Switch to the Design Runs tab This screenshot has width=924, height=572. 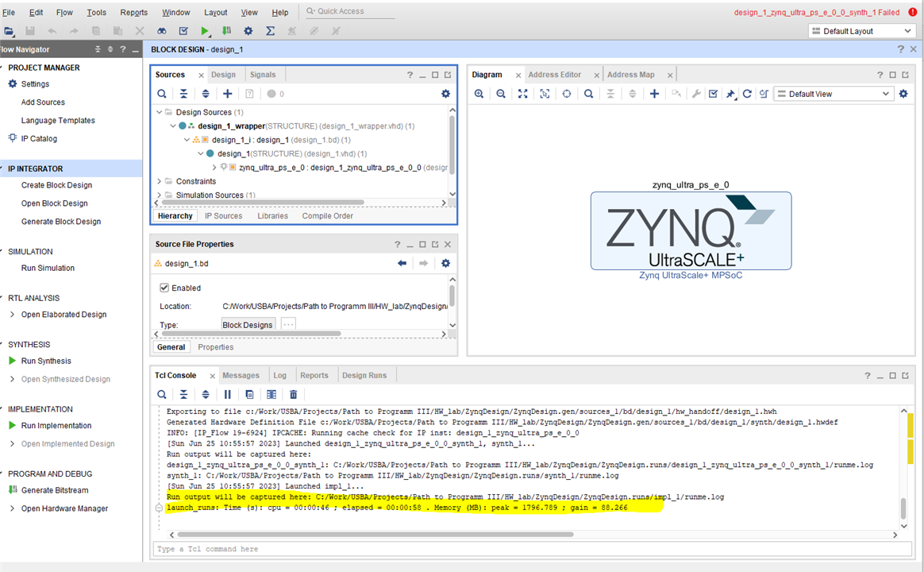[364, 375]
